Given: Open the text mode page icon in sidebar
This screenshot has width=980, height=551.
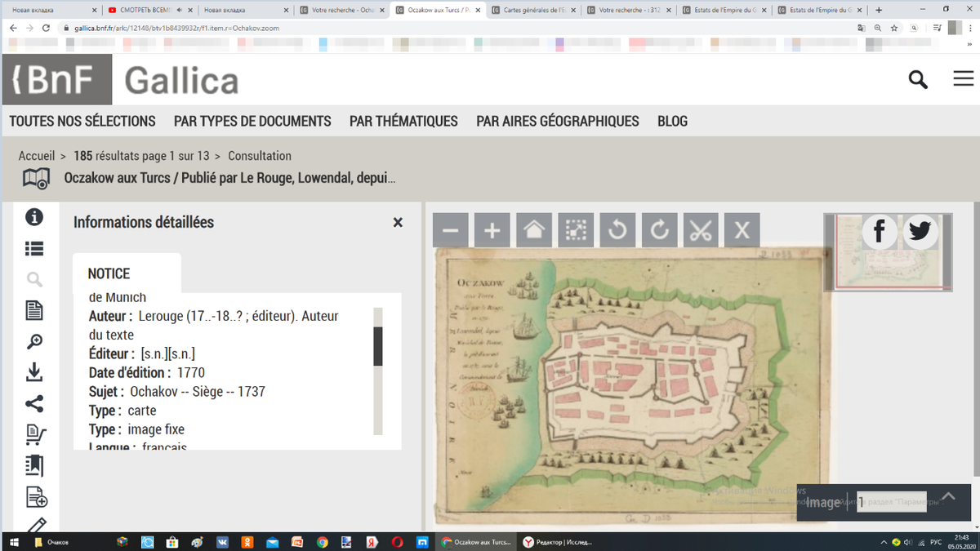Looking at the screenshot, I should pyautogui.click(x=34, y=310).
